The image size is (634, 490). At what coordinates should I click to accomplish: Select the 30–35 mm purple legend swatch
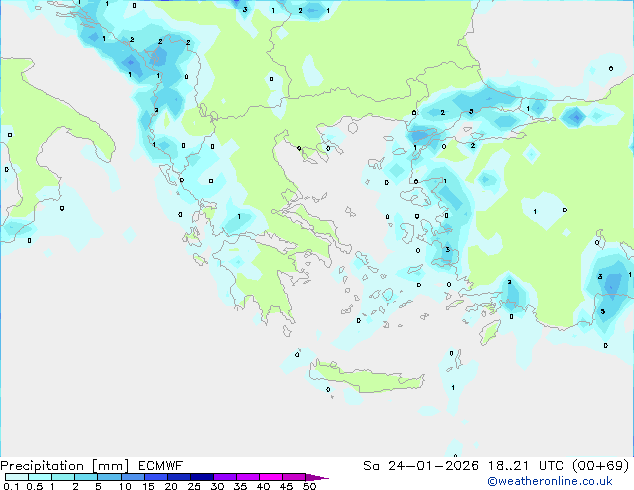(225, 477)
